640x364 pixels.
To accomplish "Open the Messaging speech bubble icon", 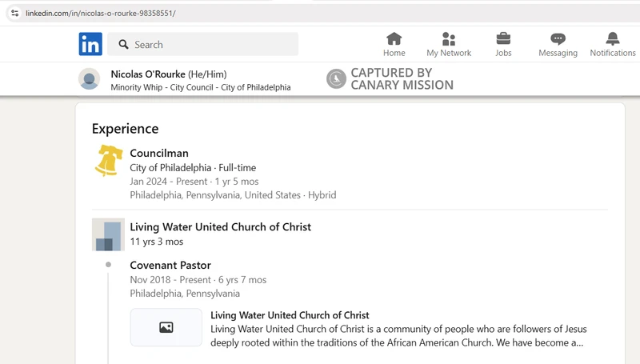I will click(558, 39).
